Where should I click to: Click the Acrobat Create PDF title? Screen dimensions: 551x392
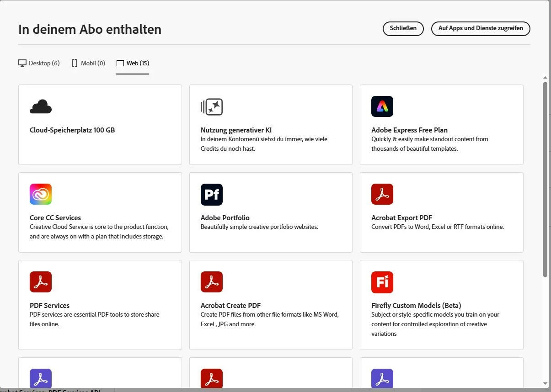click(x=230, y=306)
